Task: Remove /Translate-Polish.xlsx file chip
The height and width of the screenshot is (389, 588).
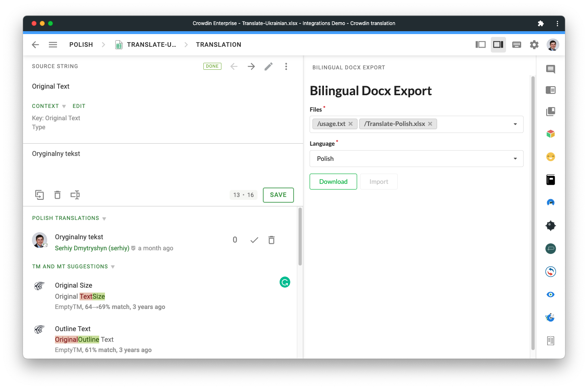Action: (430, 124)
